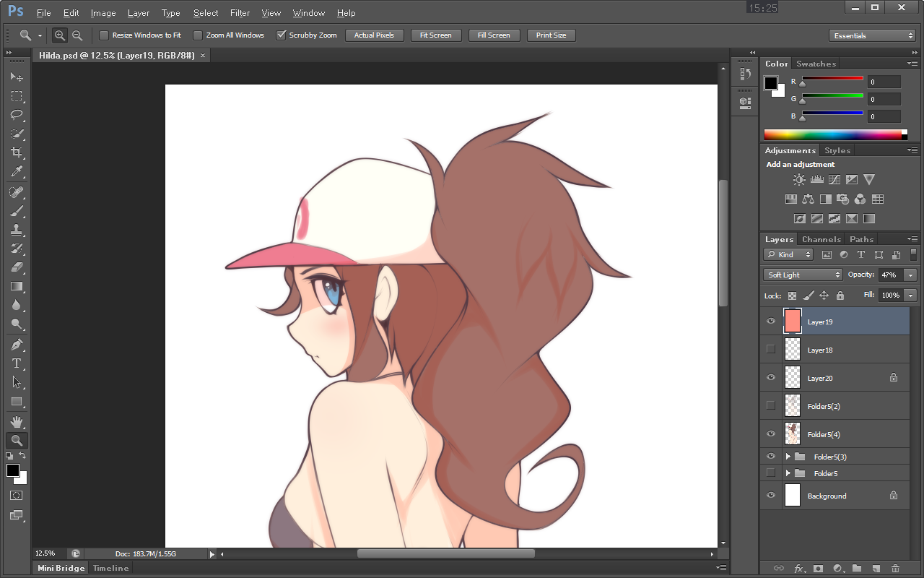
Task: Click the Zoom Out mode icon
Action: (77, 35)
